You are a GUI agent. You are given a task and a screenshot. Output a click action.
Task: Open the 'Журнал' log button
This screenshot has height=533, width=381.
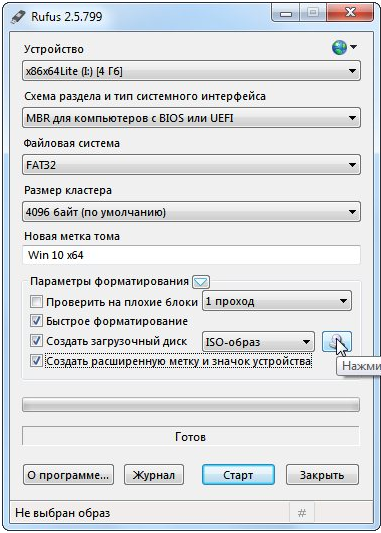pyautogui.click(x=154, y=475)
